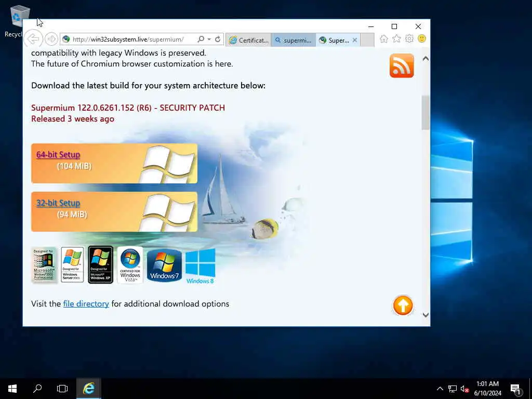Image resolution: width=532 pixels, height=399 pixels.
Task: Open the Windows Start menu
Action: (x=12, y=389)
